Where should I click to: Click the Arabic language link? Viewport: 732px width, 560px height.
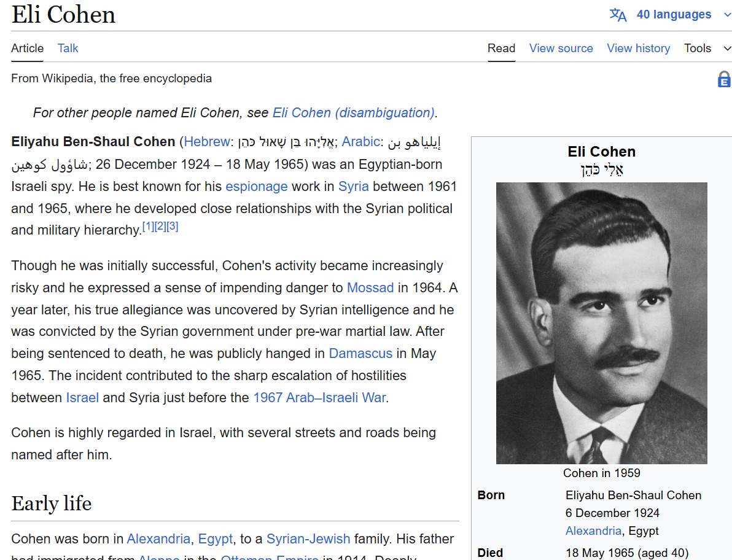(361, 141)
